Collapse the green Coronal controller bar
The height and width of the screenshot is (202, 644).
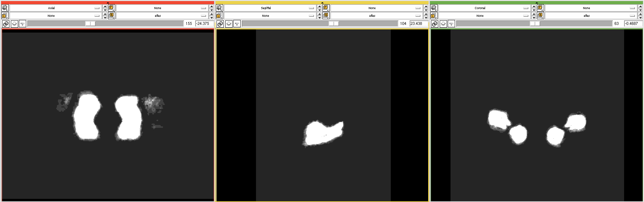click(x=537, y=2)
